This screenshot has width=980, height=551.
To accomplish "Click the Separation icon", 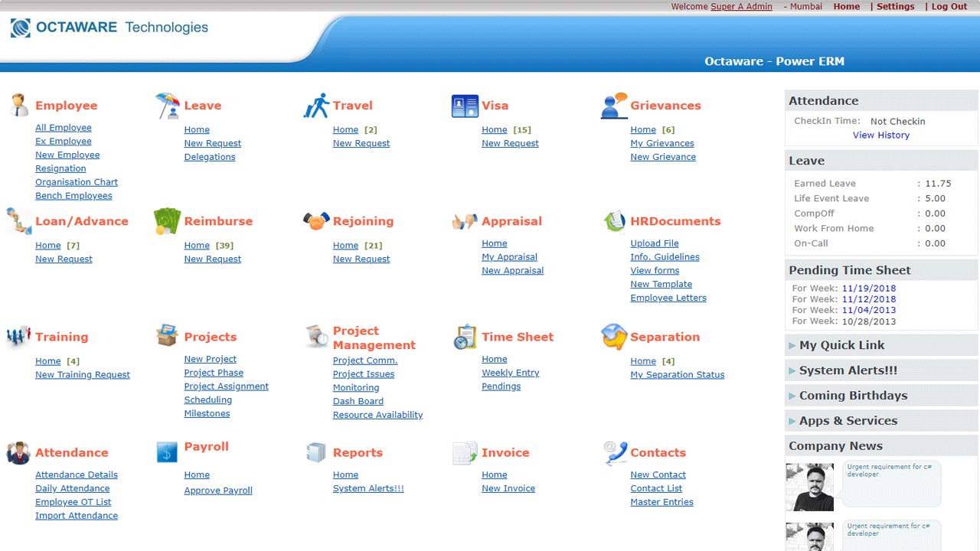I will [614, 337].
